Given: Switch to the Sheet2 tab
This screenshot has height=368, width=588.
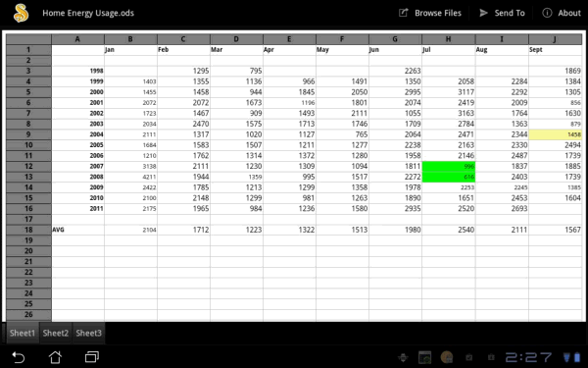Looking at the screenshot, I should 56,333.
